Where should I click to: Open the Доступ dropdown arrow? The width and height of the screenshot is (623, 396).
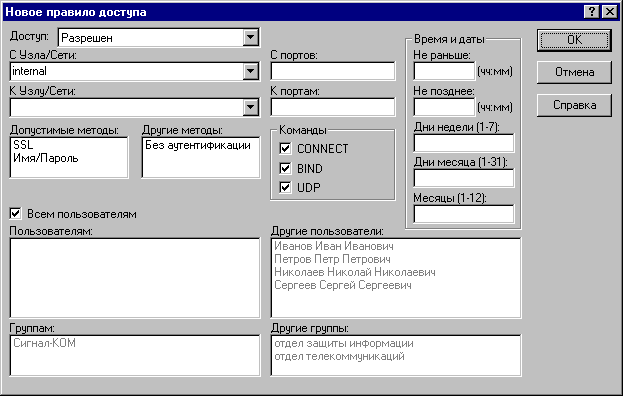(250, 38)
